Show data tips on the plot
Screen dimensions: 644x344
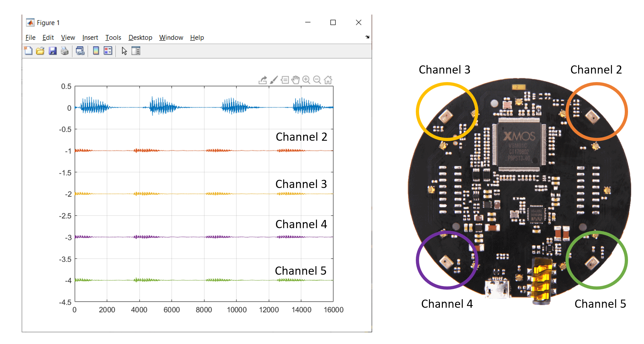(x=285, y=80)
